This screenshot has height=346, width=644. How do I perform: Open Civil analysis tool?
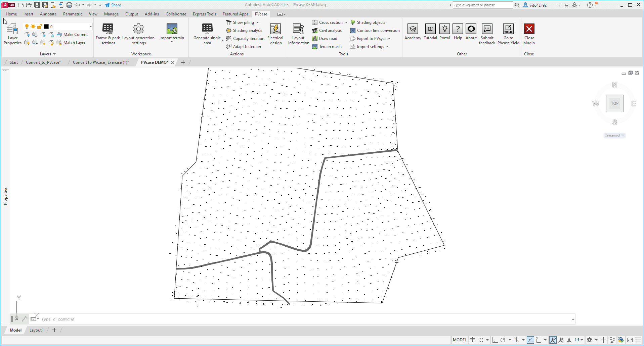[327, 31]
